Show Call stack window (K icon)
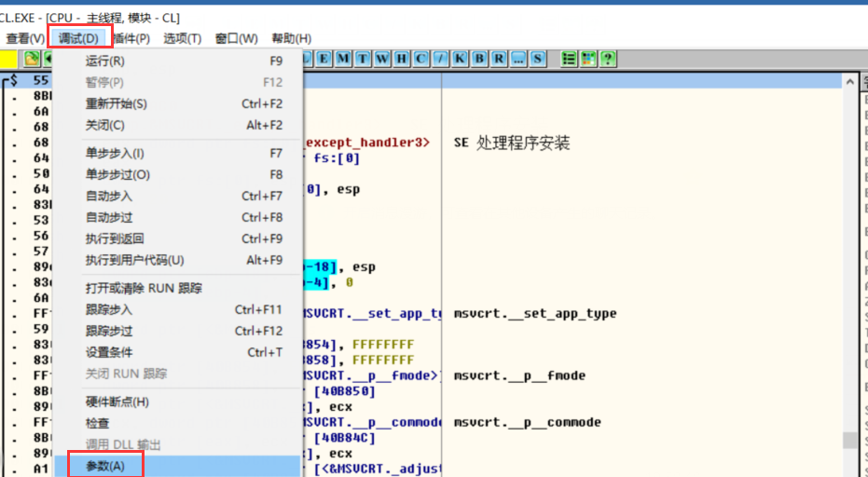868x477 pixels. pos(460,59)
